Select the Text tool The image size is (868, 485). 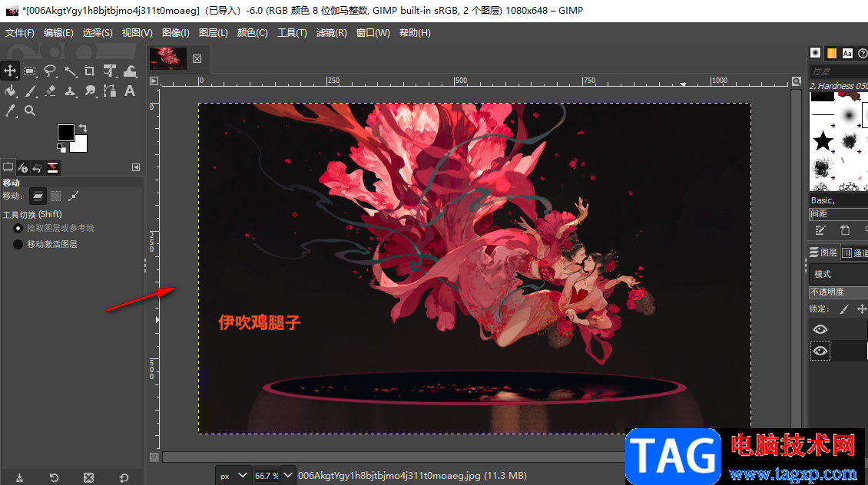130,91
